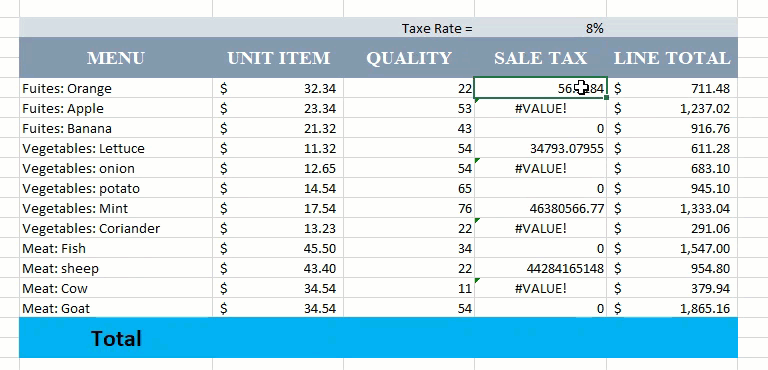Click the Vegetables: Mint menu cell
This screenshot has height=370, width=768.
point(116,208)
